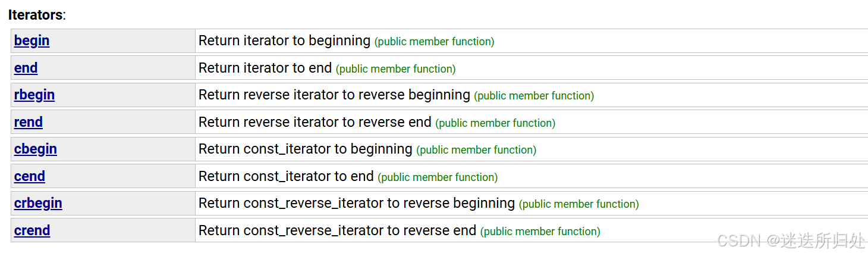Screen dimensions: 868x256
Task: Click 'Return const_reverse_iterator to reverse end' text
Action: (x=338, y=230)
